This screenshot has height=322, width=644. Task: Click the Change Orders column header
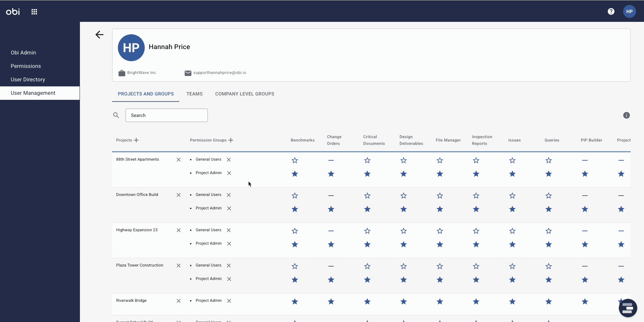[x=334, y=140]
